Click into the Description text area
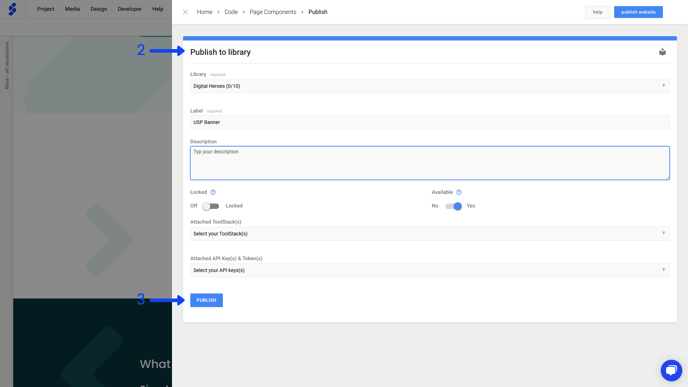Screen dimensions: 688x387 (x=430, y=163)
